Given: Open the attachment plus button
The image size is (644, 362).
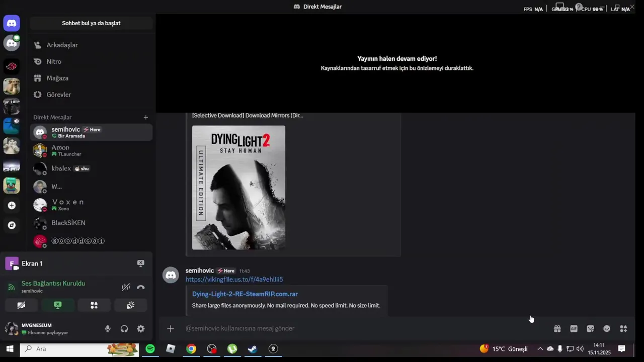Looking at the screenshot, I should click(x=171, y=328).
